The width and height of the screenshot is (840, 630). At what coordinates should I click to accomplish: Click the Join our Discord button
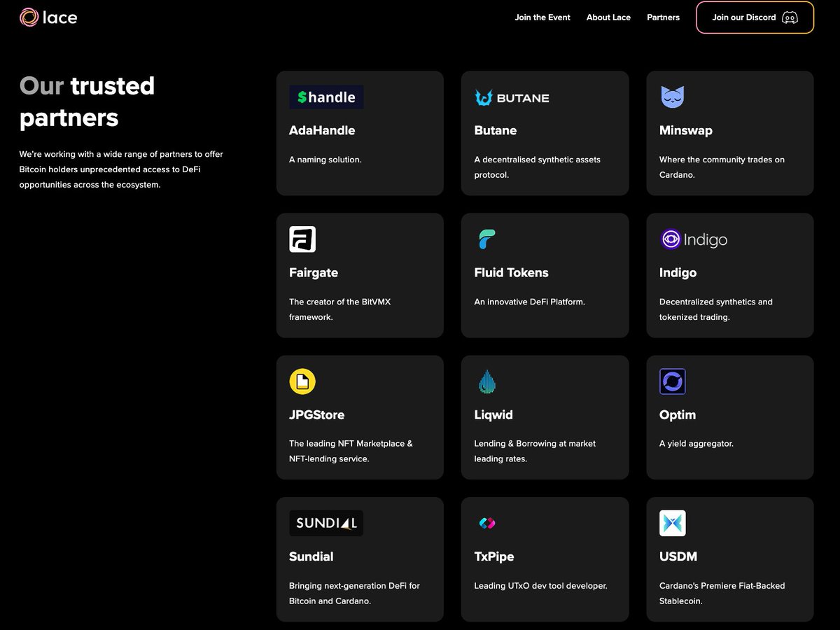coord(755,17)
